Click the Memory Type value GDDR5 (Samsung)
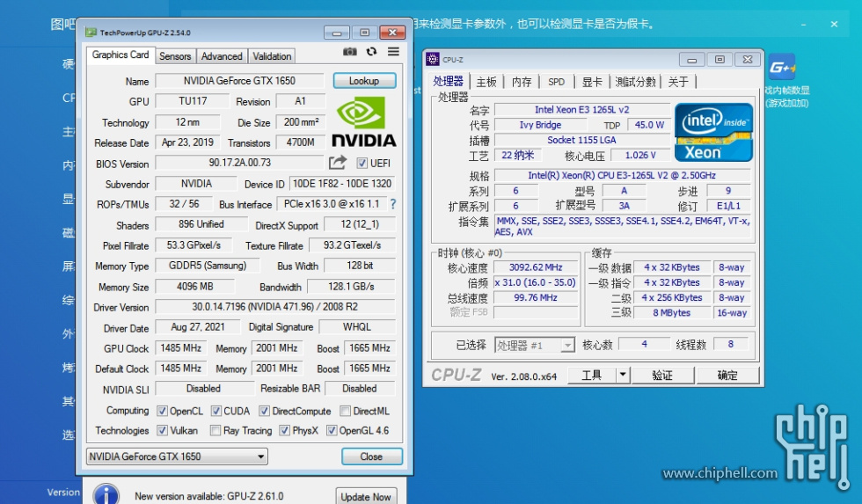Image resolution: width=862 pixels, height=504 pixels. [x=208, y=266]
